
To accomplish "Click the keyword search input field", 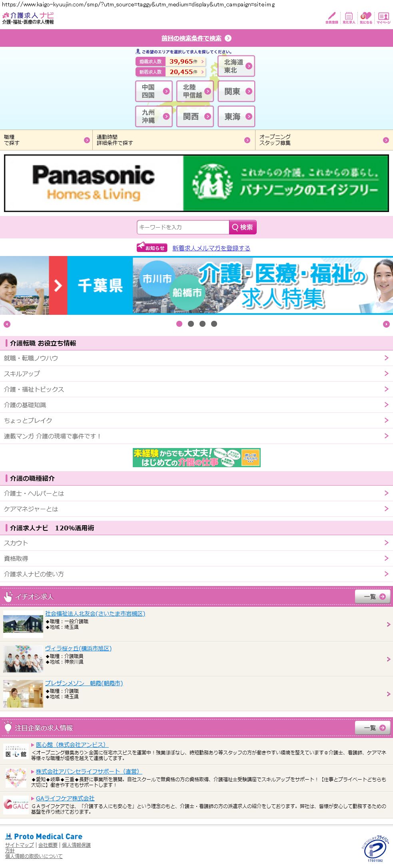I will 183,227.
